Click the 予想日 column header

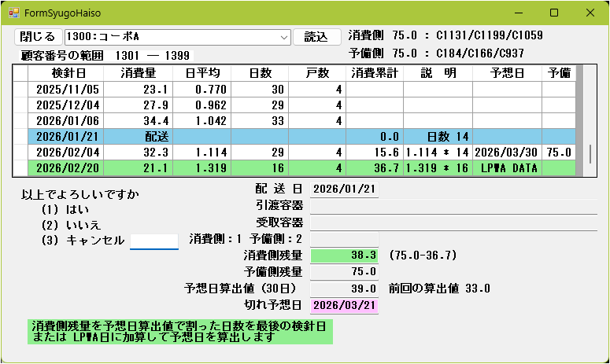tap(506, 73)
